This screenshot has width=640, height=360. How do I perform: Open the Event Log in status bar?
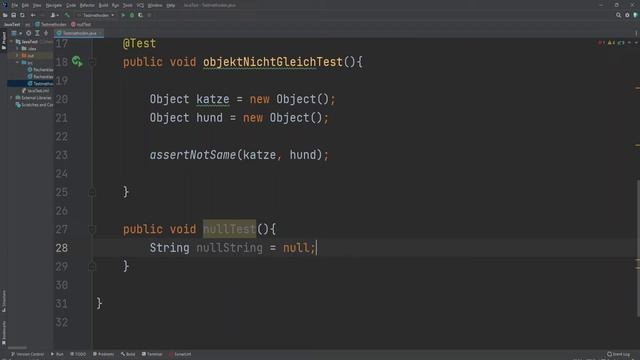pyautogui.click(x=618, y=354)
